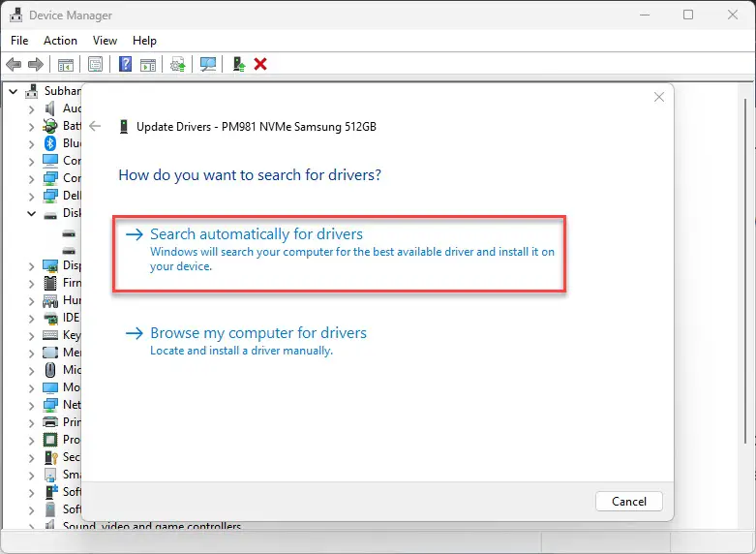Expand the Keyboards category chevron

(31, 335)
